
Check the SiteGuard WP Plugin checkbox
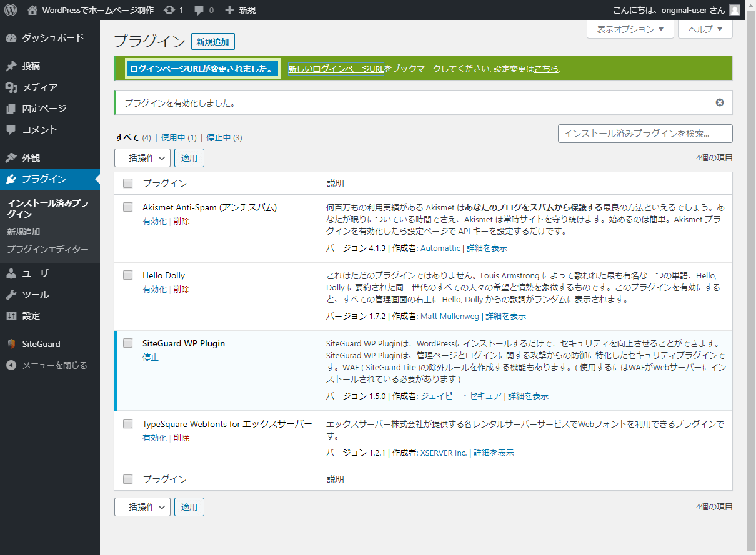coord(128,343)
